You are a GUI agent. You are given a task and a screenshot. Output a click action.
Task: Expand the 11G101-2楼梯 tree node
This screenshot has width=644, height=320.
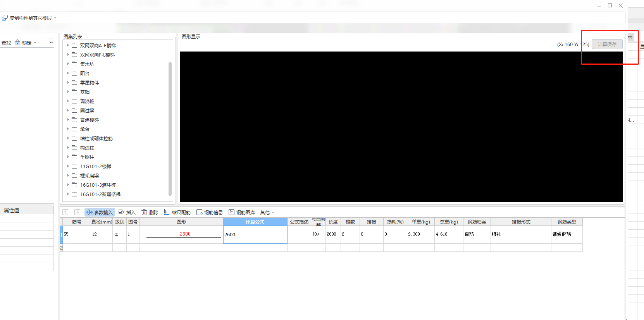68,166
